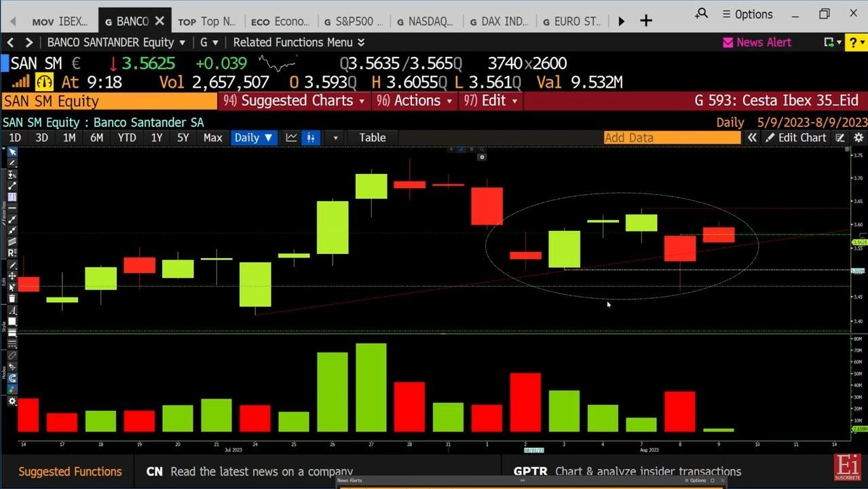Click the Table button
Viewport: 868px width, 489px height.
[372, 137]
